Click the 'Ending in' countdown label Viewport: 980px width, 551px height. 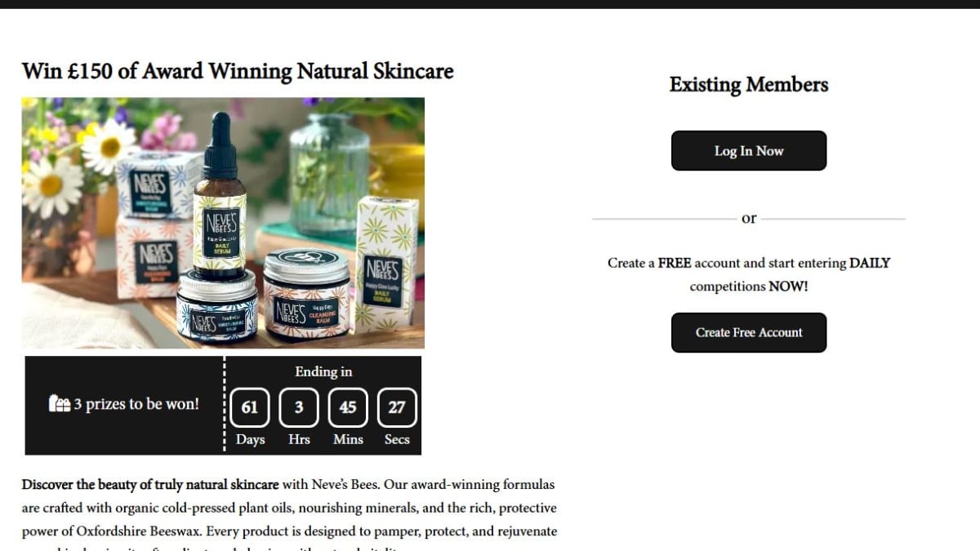pos(323,371)
